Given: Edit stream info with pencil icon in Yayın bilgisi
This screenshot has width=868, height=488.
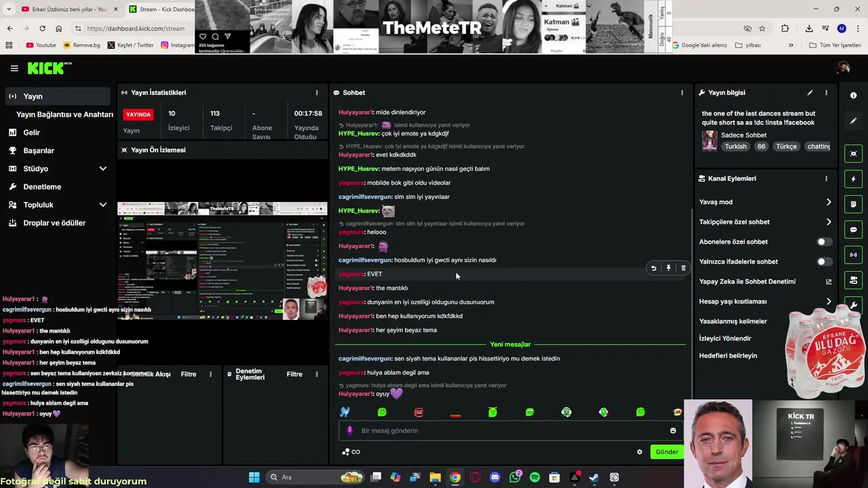Looking at the screenshot, I should point(810,93).
